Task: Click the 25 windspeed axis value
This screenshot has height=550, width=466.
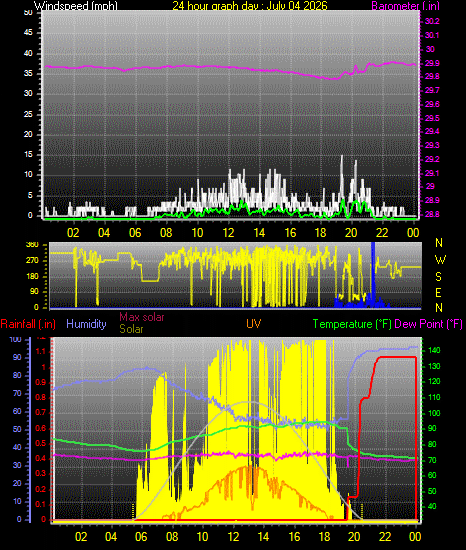Action: [x=28, y=115]
